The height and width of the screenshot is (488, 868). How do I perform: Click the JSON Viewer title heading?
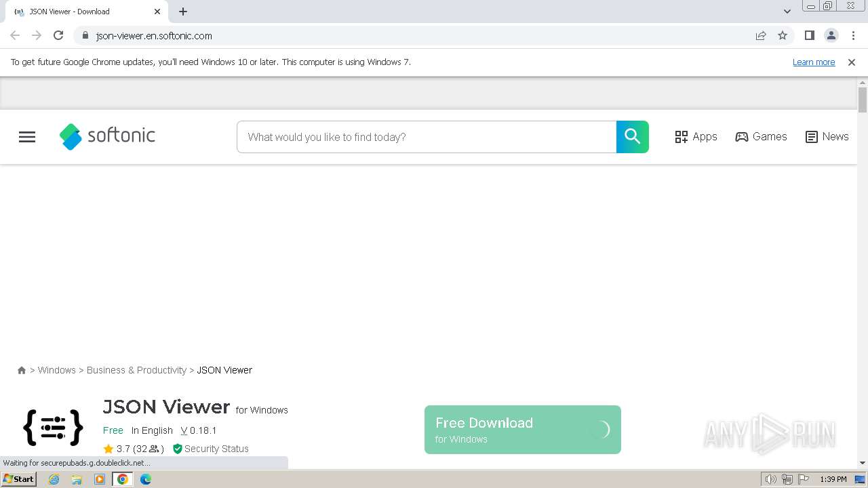166,407
